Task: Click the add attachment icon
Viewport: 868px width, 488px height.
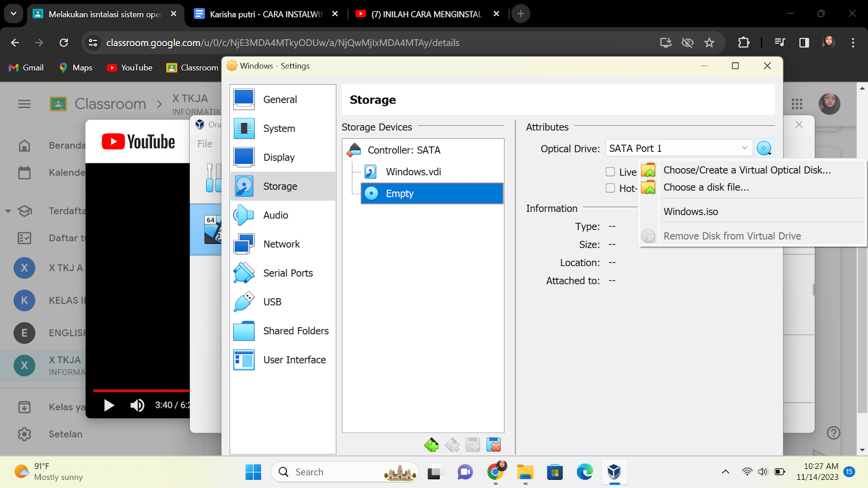Action: (473, 445)
